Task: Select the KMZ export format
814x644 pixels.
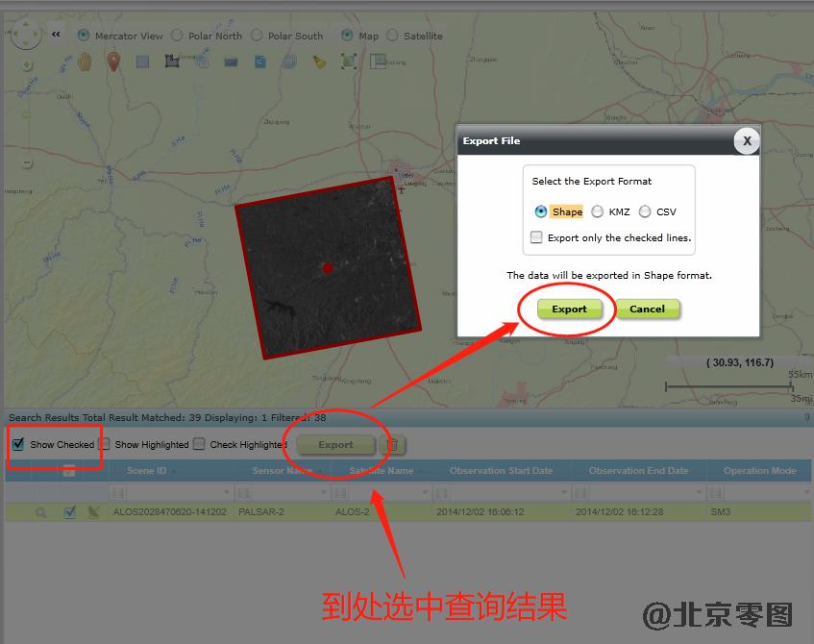Action: (x=598, y=211)
